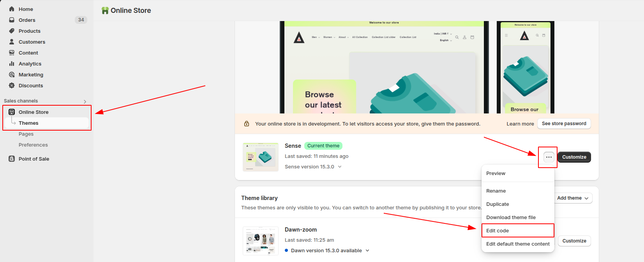Click 'Last saved: 11 minutes ago' text
644x262 pixels.
316,156
